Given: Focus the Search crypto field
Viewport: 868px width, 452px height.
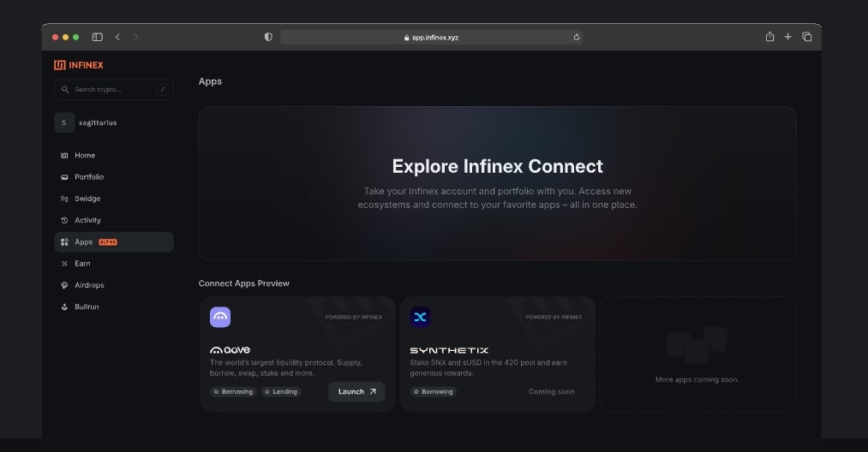Looking at the screenshot, I should (113, 89).
